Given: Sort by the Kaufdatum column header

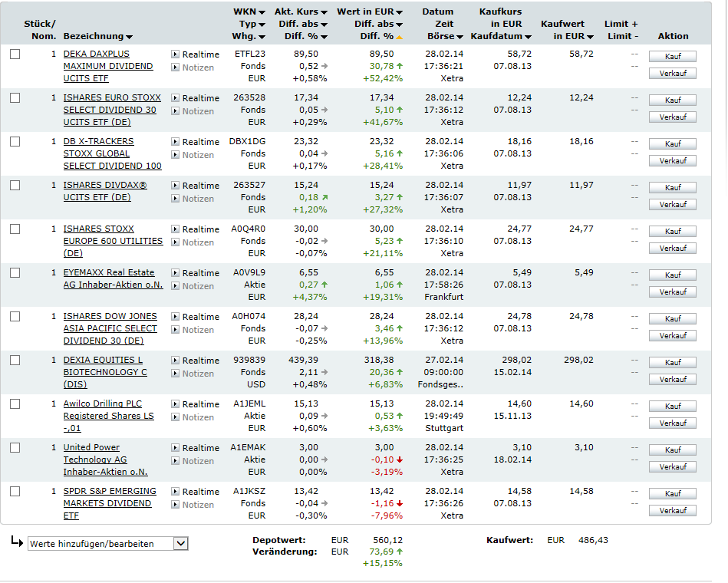Looking at the screenshot, I should 528,37.
